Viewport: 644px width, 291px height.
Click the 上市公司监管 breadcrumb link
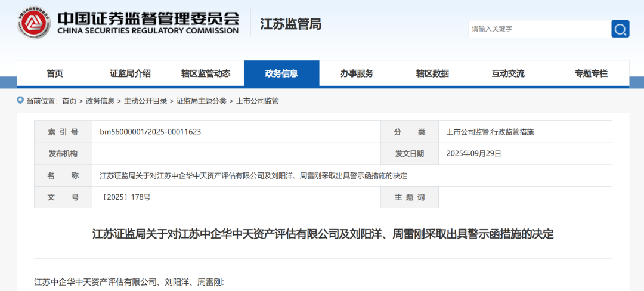[x=258, y=101]
